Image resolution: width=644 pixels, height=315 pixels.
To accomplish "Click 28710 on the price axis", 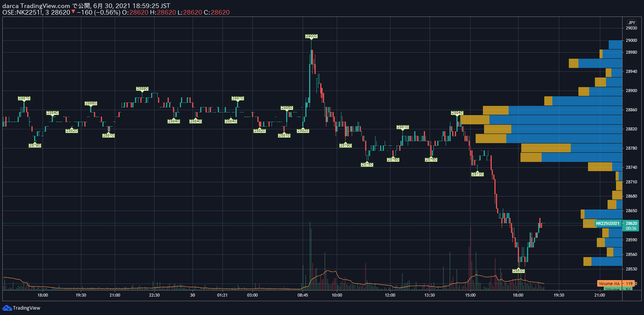I will coord(631,182).
